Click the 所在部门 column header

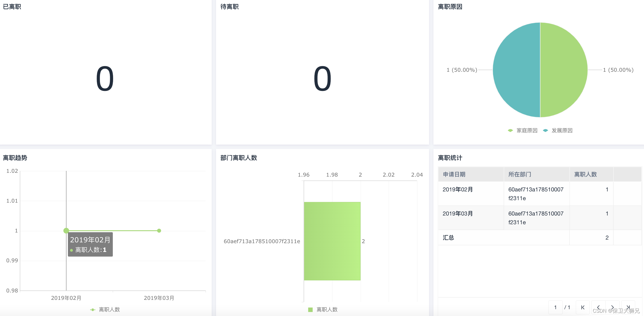(520, 174)
